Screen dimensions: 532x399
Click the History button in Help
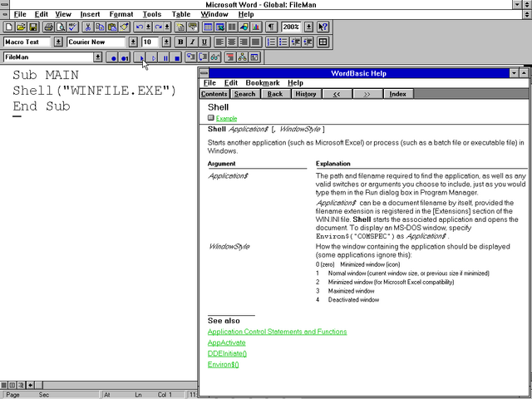click(x=306, y=94)
